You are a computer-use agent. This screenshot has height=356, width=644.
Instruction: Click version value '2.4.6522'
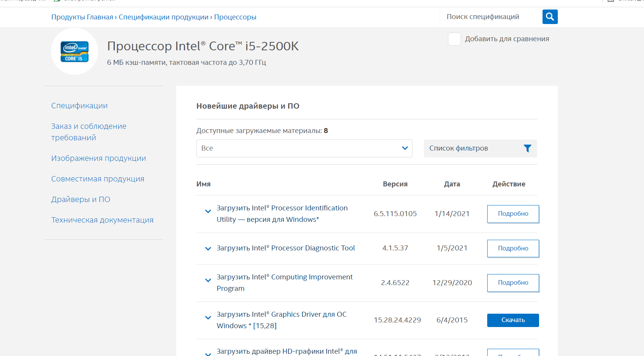395,283
